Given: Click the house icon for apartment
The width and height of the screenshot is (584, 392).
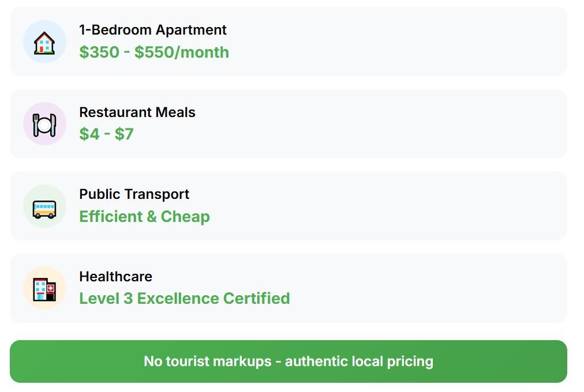Looking at the screenshot, I should pos(44,43).
